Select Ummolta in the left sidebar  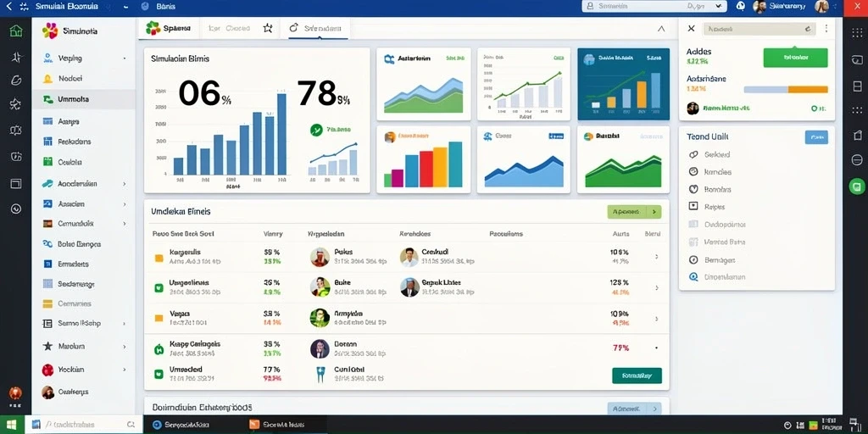point(84,100)
